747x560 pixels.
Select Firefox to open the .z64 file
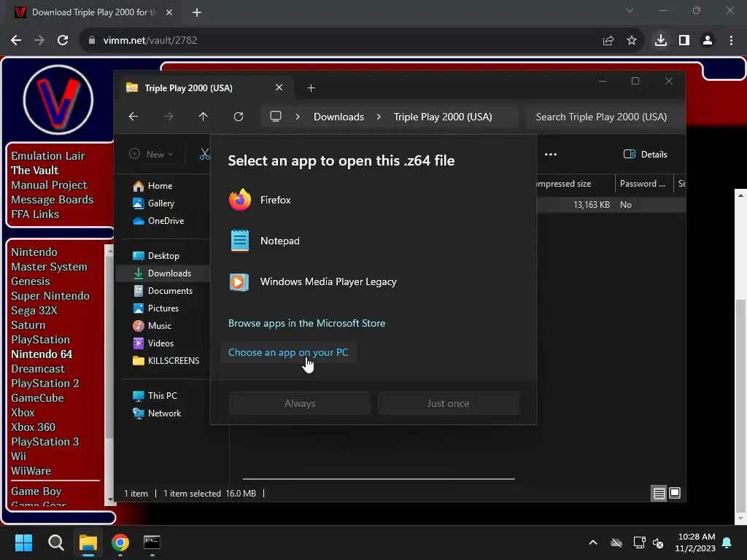coord(373,200)
